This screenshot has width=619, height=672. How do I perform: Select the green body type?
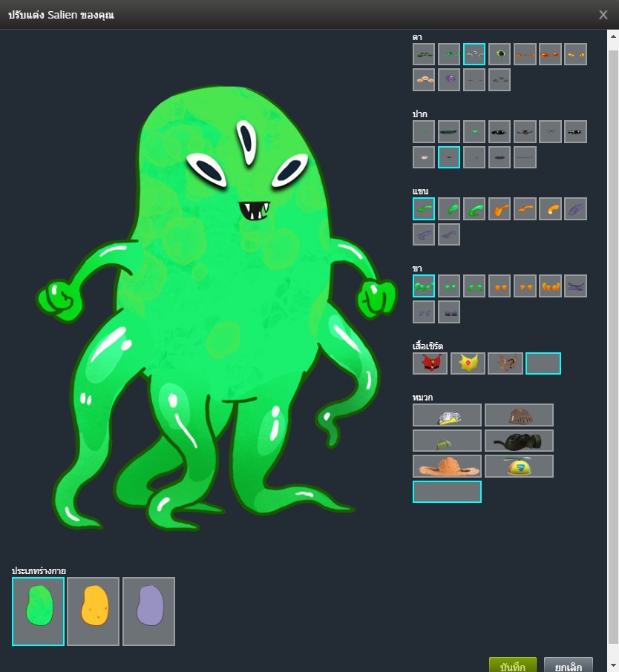click(38, 611)
